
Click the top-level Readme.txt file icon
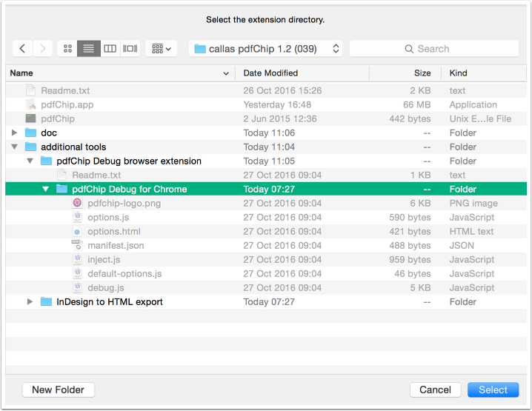[31, 90]
